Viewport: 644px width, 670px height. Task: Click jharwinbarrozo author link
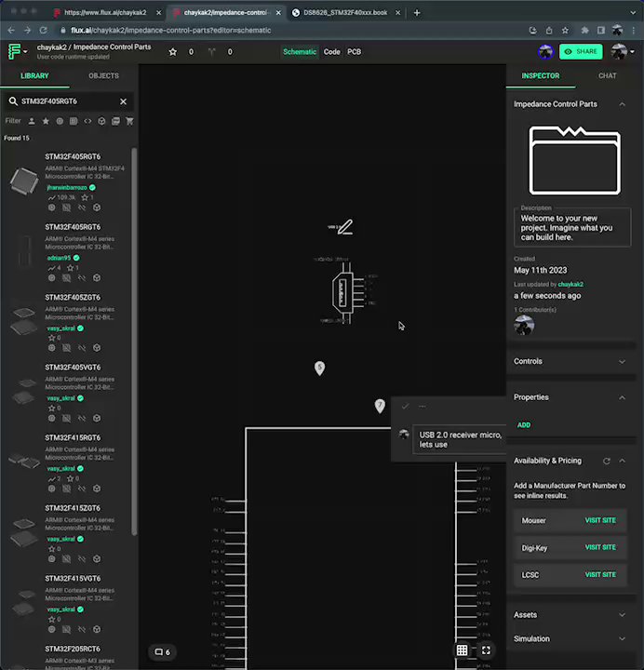pyautogui.click(x=67, y=188)
